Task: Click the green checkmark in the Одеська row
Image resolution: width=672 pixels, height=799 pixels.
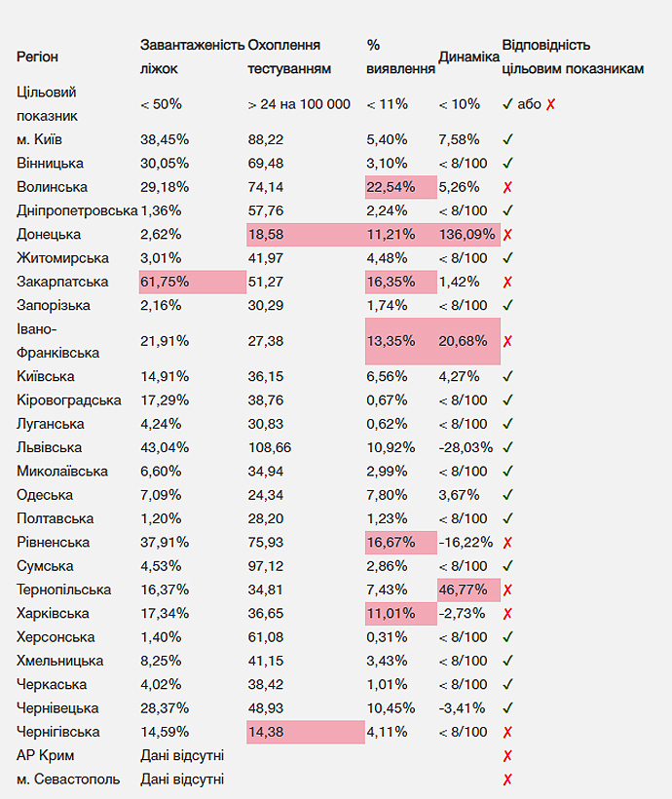Action: 507,495
